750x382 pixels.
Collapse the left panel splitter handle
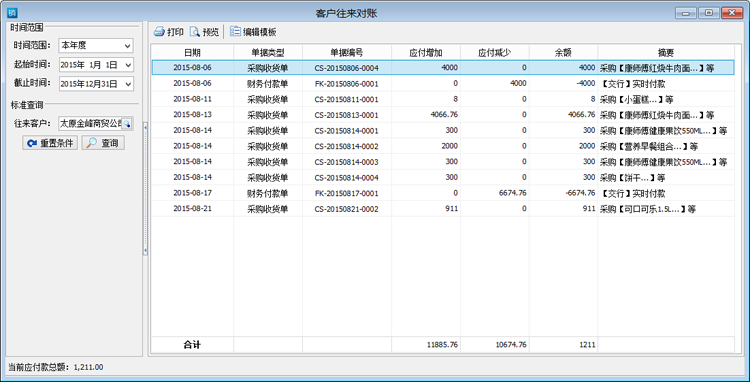tap(145, 189)
